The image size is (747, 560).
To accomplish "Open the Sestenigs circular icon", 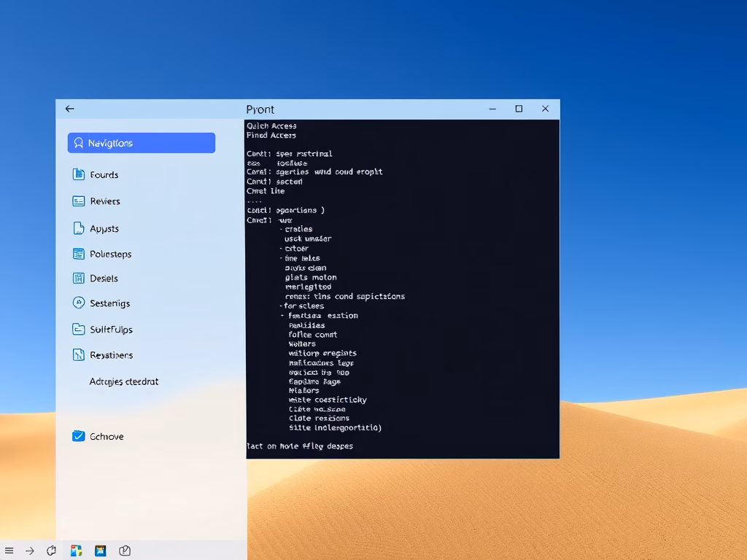I will tap(79, 303).
